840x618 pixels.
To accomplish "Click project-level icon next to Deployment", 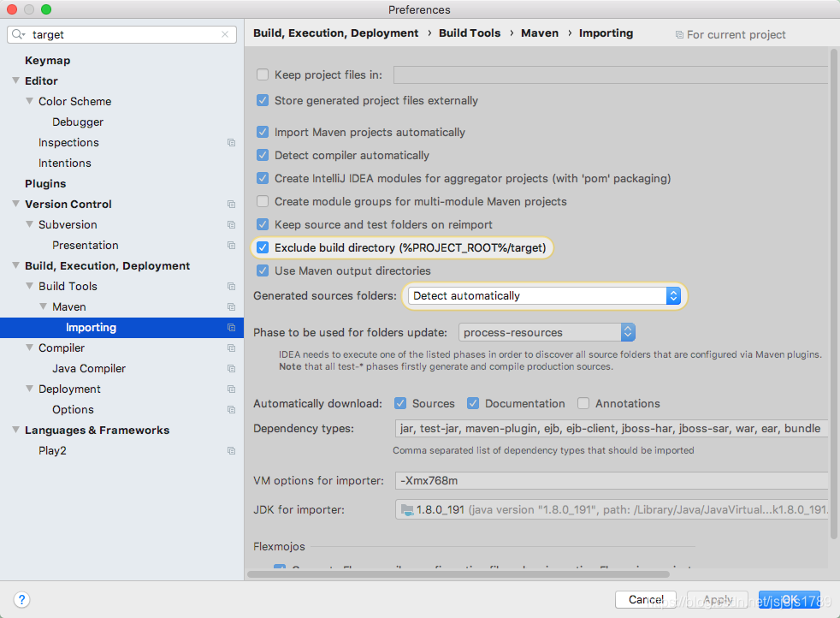I will [232, 389].
